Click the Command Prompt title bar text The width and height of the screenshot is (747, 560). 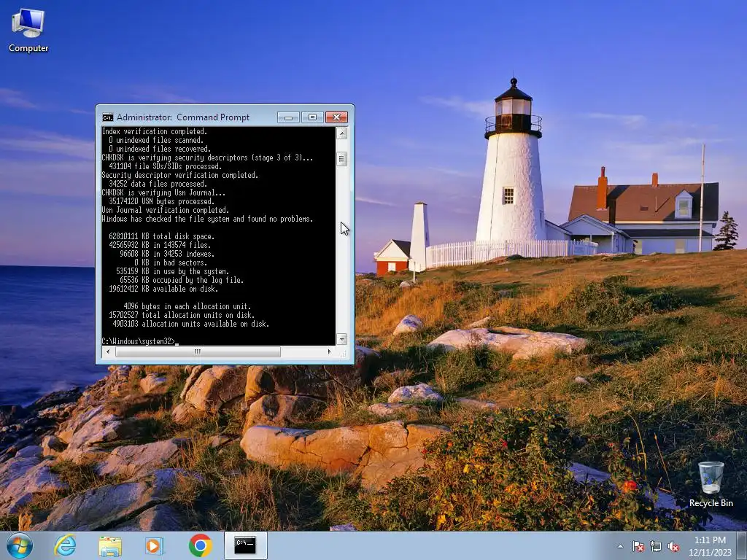click(183, 117)
